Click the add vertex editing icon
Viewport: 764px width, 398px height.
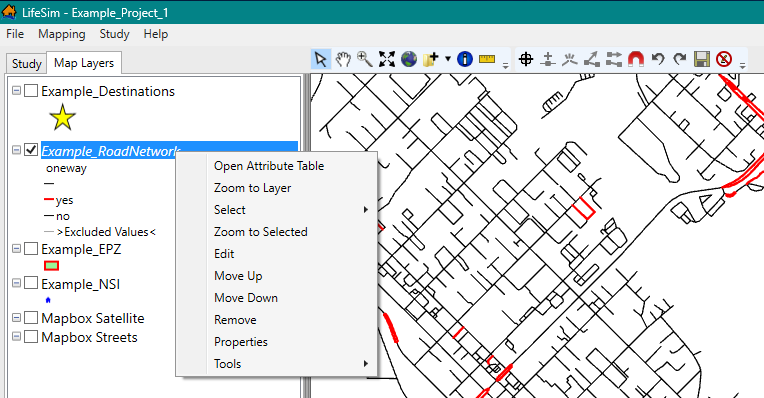[548, 59]
